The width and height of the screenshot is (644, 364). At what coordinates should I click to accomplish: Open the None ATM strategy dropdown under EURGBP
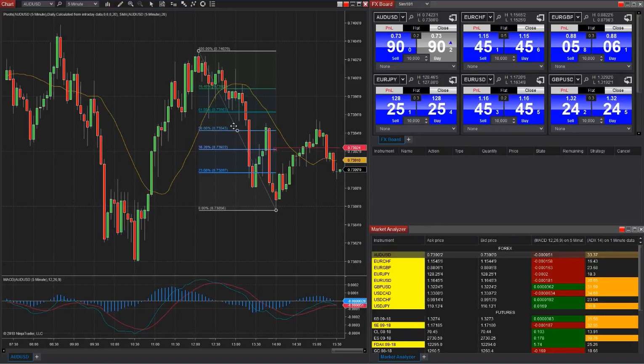(x=591, y=67)
